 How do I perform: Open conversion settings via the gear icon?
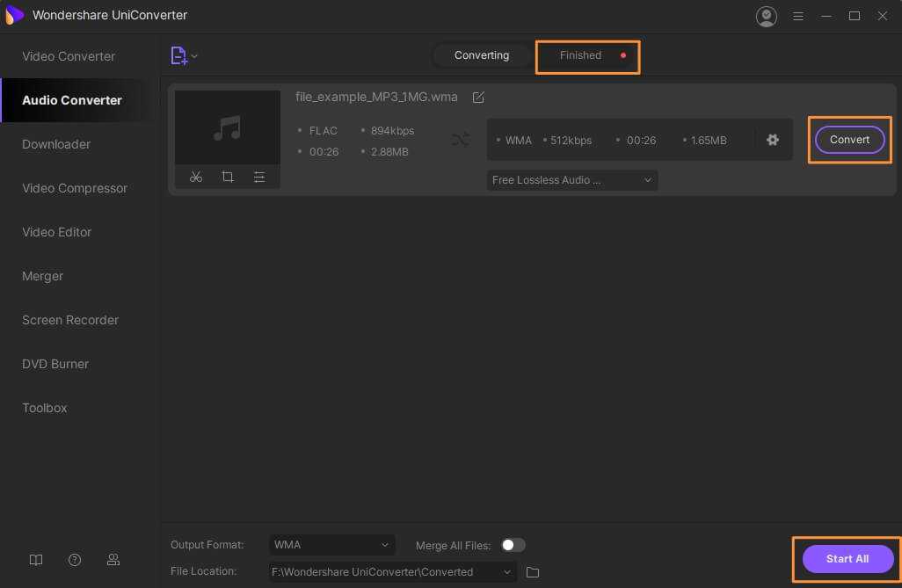click(x=772, y=140)
